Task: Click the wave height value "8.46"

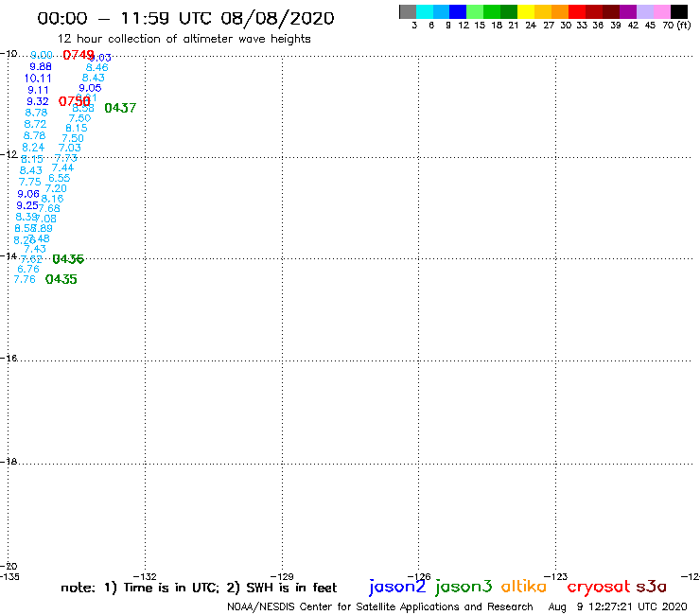Action: pyautogui.click(x=96, y=67)
